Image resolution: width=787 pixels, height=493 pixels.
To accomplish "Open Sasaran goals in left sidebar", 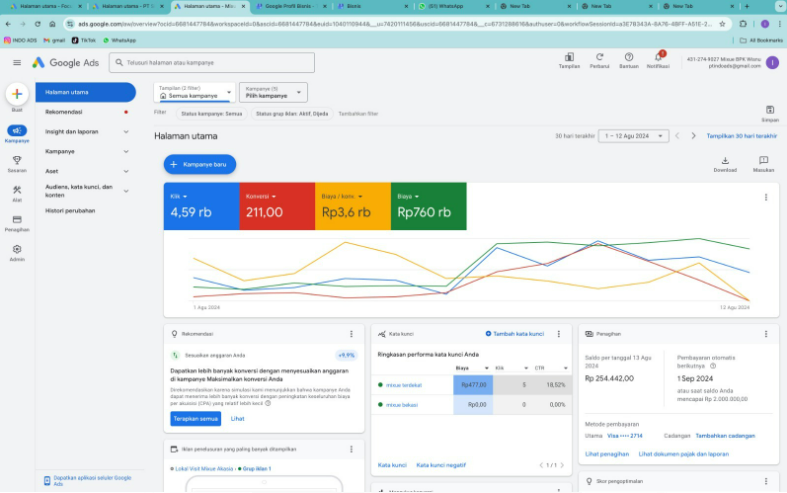I will tap(16, 160).
